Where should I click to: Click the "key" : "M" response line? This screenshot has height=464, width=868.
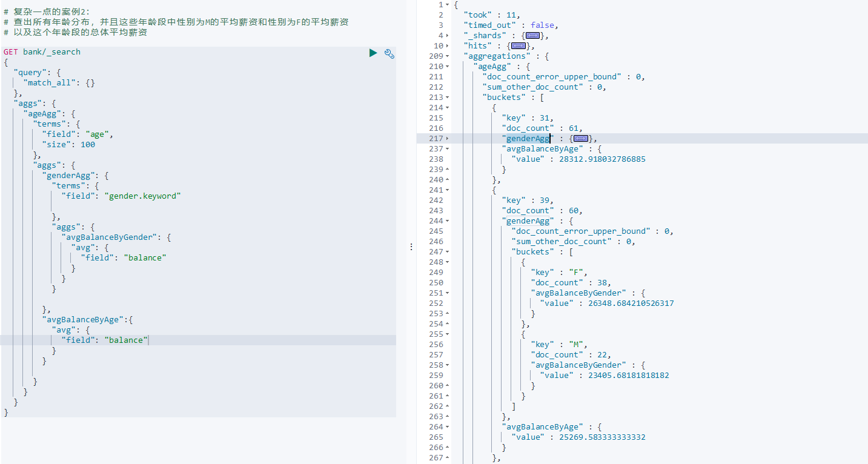559,345
